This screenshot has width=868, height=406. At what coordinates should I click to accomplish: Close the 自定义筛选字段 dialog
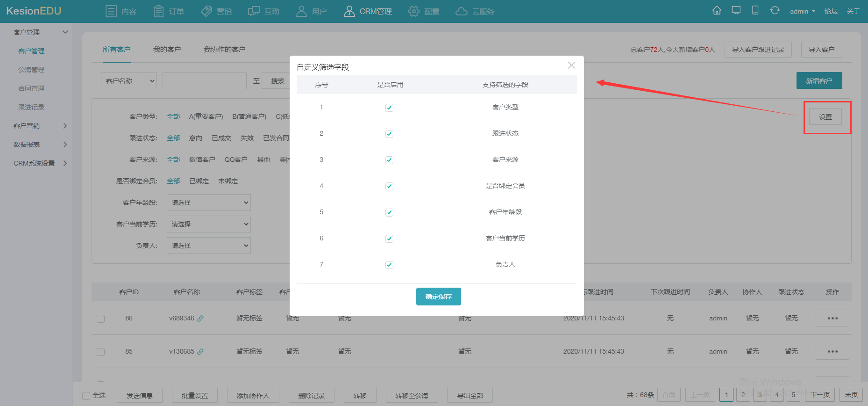pos(571,65)
